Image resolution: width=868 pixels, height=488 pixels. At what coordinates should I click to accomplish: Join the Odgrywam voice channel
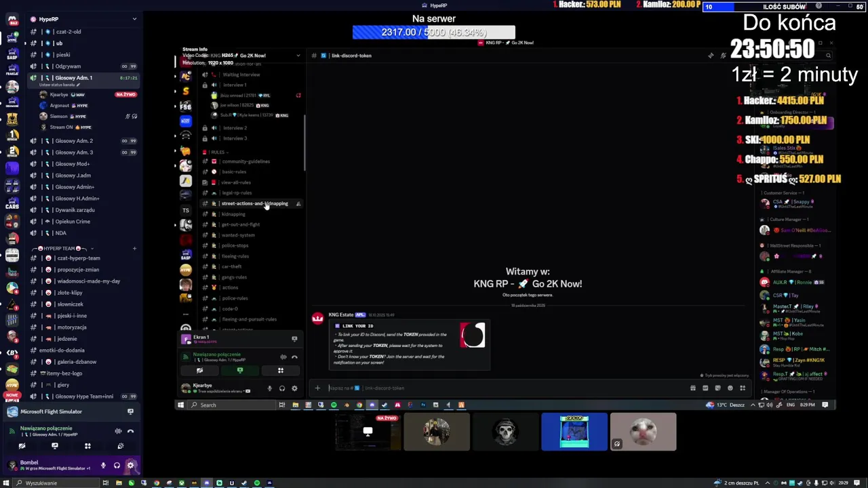point(83,66)
